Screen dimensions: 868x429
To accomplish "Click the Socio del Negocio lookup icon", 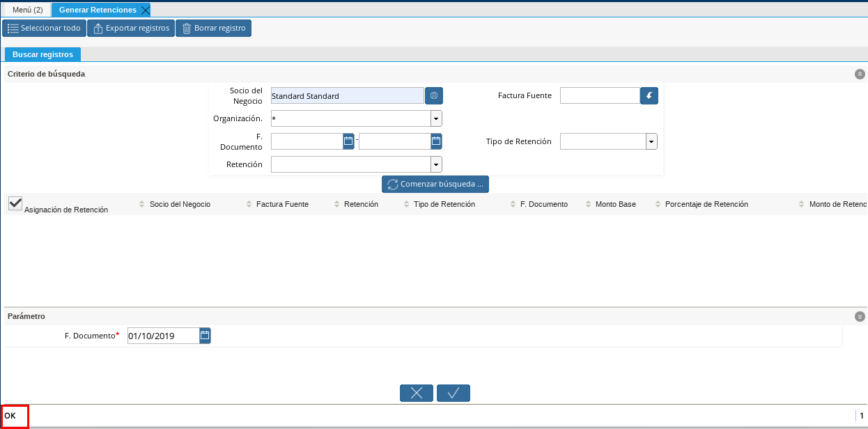I will click(433, 96).
